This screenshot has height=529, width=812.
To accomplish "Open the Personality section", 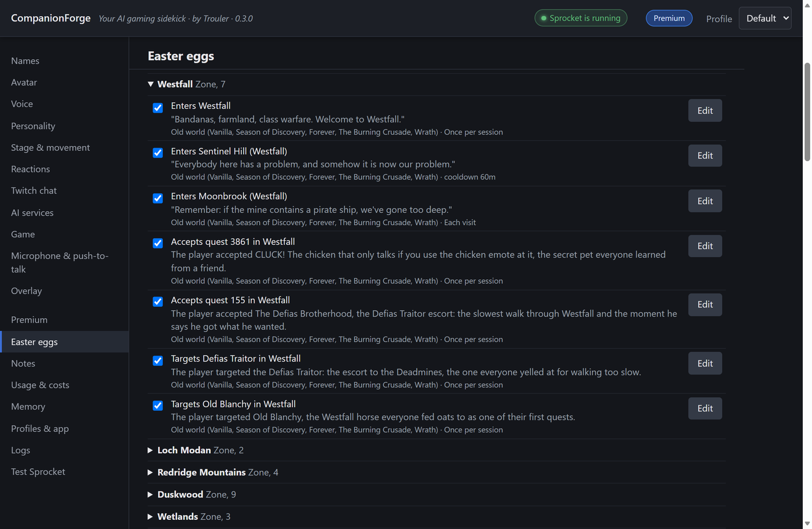I will click(65, 126).
